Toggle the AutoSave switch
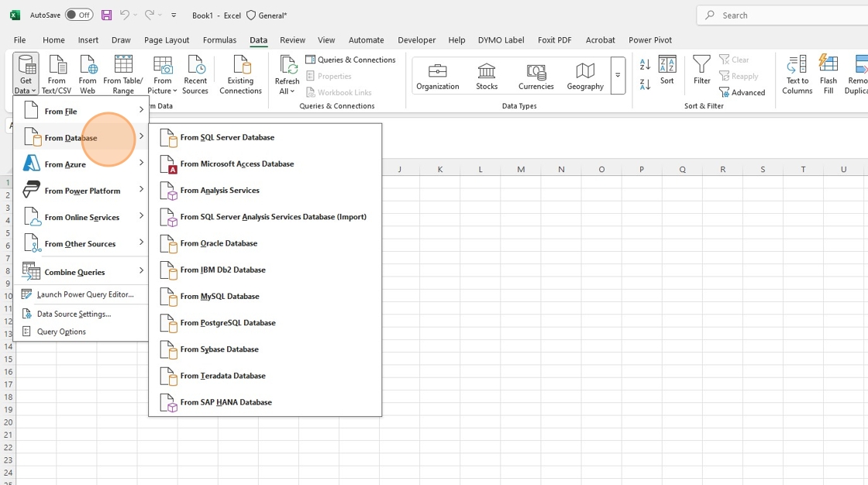The height and width of the screenshot is (485, 868). 78,15
